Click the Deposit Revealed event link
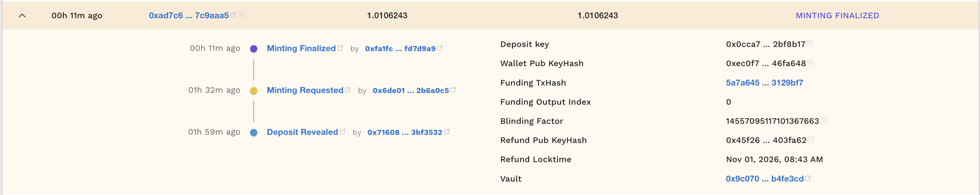Screen dimensions: 980x195 click(x=302, y=132)
